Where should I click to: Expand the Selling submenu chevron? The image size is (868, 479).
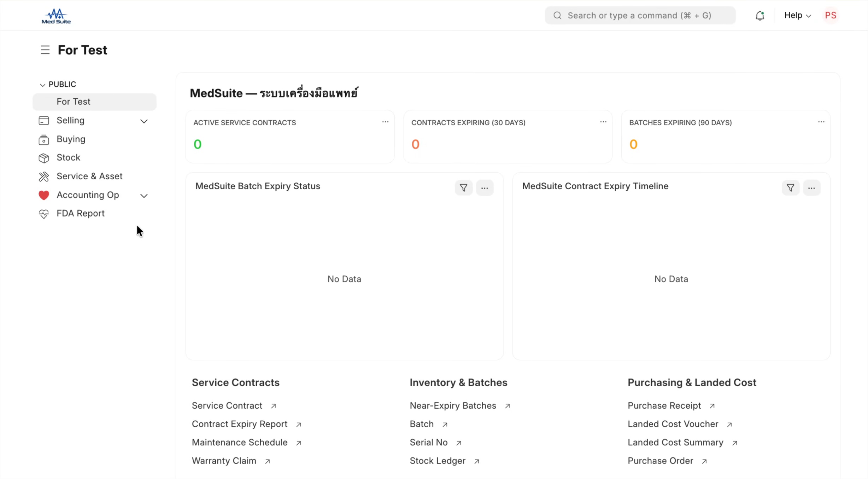point(144,121)
